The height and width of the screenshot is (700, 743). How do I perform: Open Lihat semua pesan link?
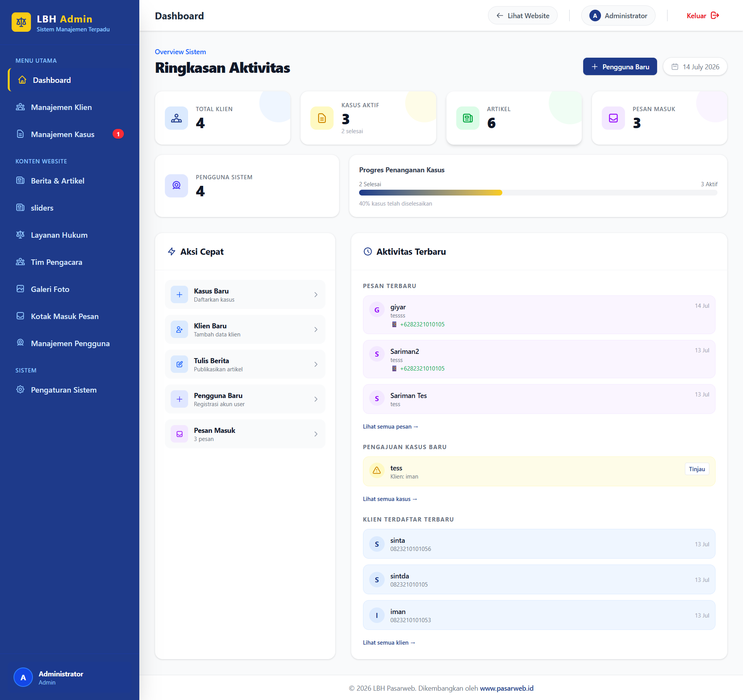390,426
